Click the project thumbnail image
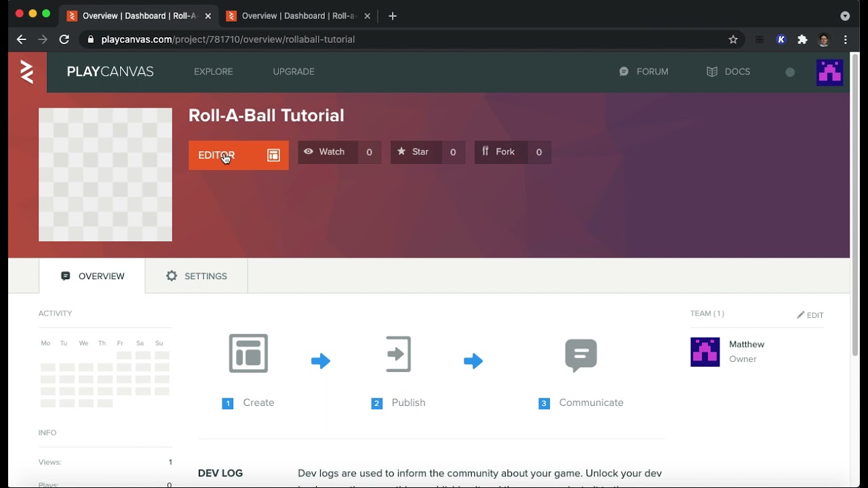 point(105,174)
